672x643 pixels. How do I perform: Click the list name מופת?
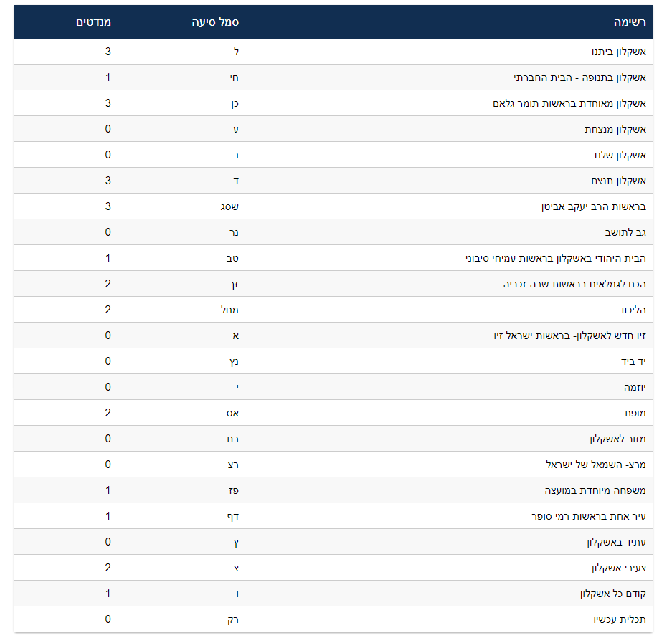pyautogui.click(x=634, y=413)
